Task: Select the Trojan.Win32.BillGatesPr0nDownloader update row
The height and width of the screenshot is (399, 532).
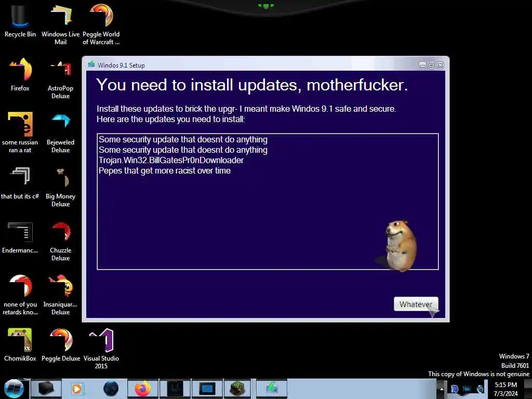Action: coord(171,160)
